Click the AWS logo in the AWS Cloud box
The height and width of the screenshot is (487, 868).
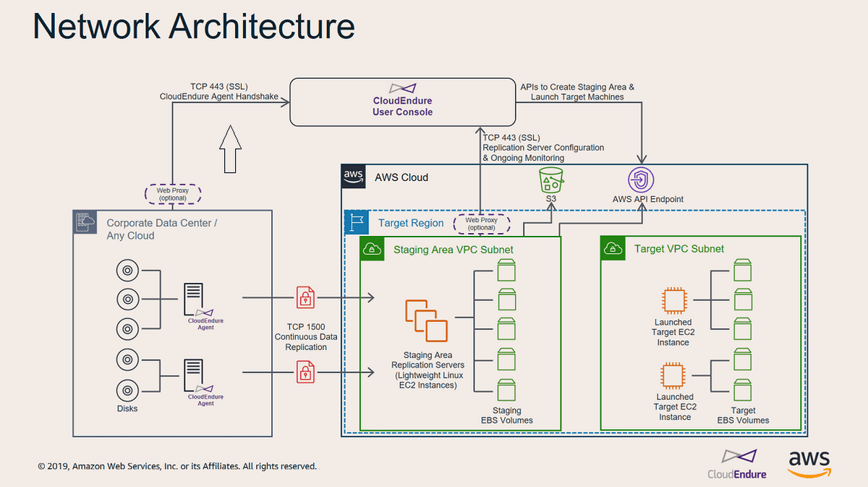coord(353,177)
